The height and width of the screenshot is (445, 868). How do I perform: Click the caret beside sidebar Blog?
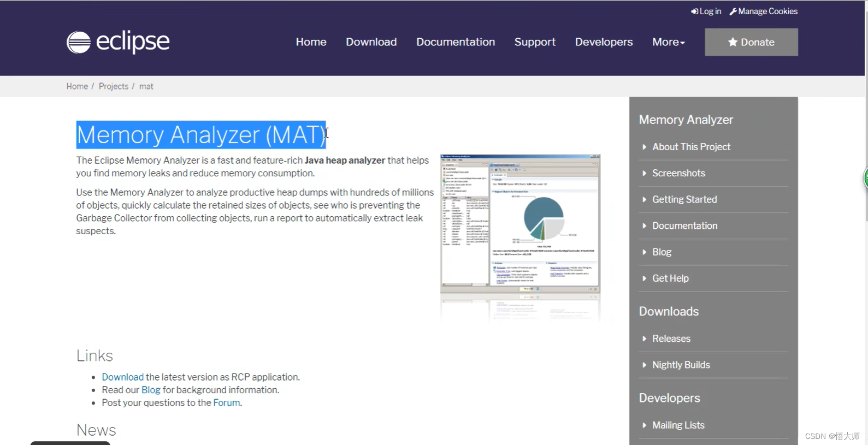645,252
